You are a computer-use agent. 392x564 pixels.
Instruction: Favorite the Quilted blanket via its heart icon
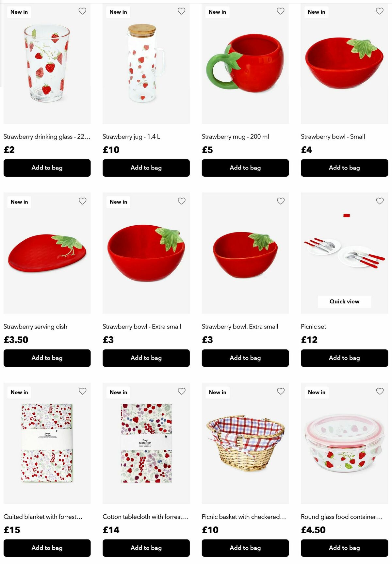pos(83,391)
